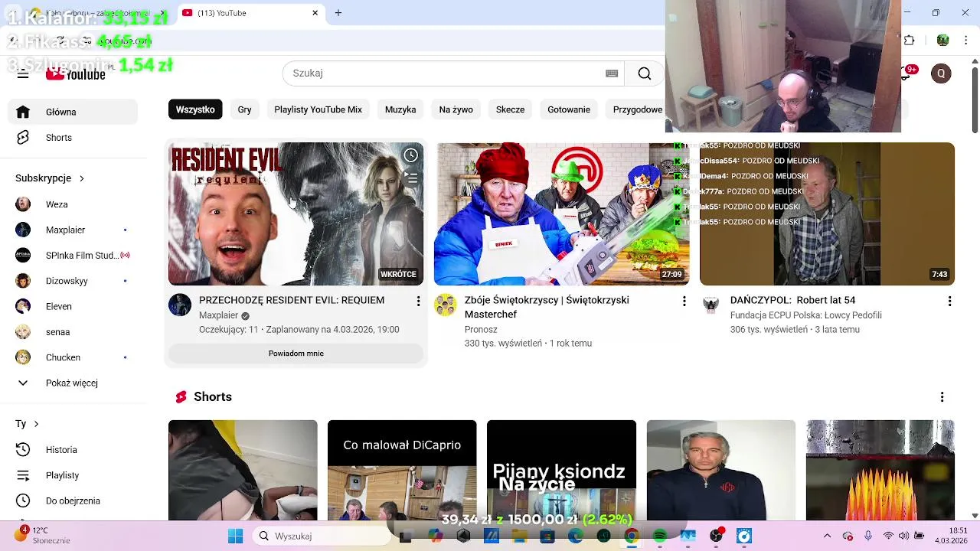Open the Shorts section three-dot menu
This screenshot has height=551, width=980.
(942, 397)
